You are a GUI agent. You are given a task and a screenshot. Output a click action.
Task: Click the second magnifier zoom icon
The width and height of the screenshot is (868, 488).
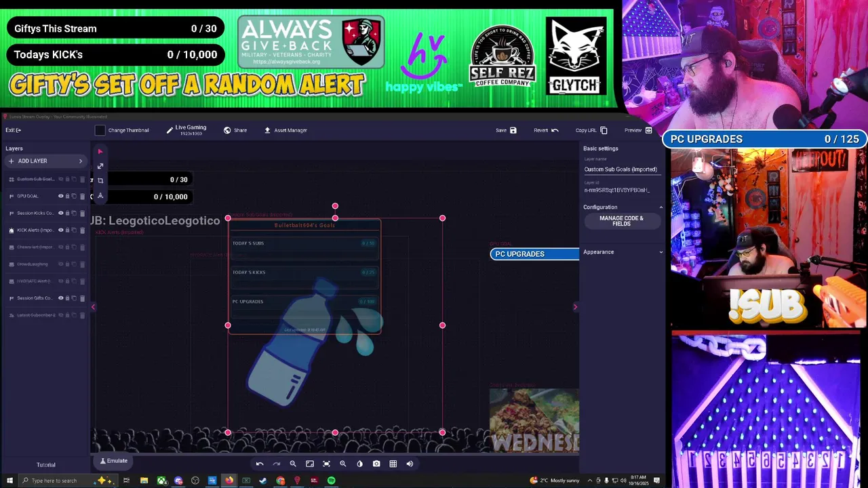[x=343, y=464]
